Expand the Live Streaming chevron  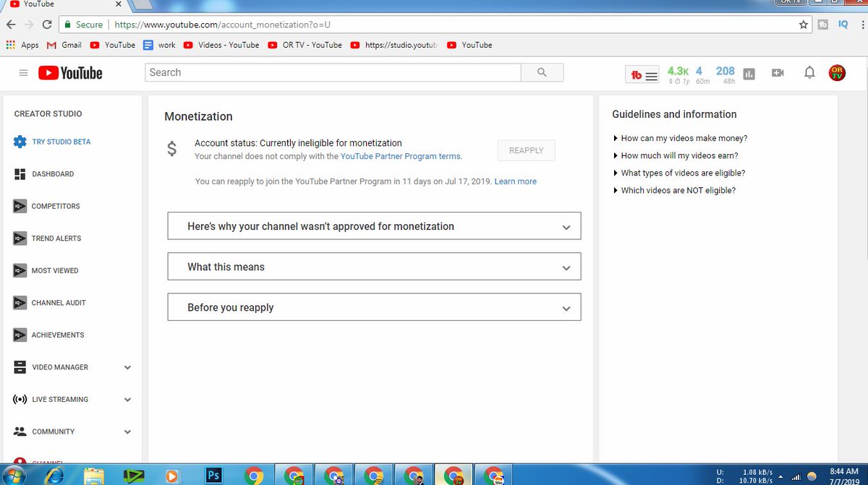127,400
